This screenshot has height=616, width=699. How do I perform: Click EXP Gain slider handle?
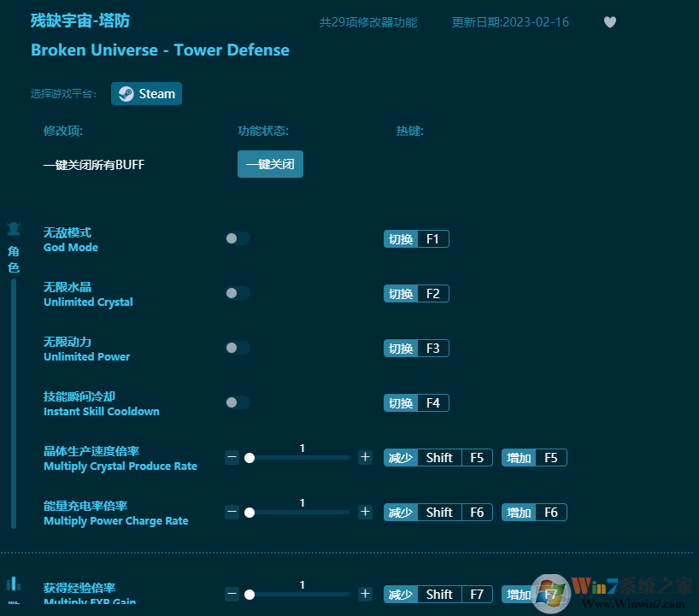250,595
